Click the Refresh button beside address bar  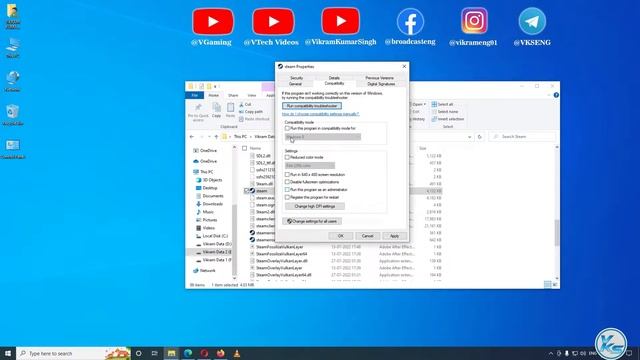point(480,137)
